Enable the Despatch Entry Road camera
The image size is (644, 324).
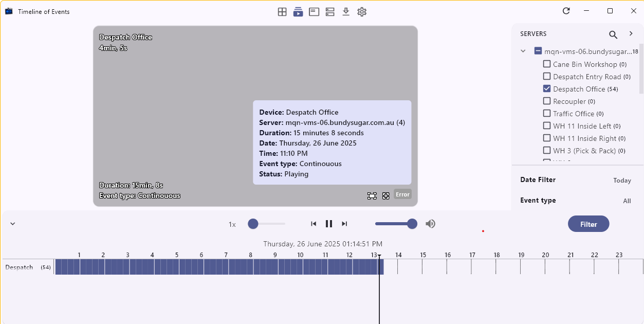tap(547, 77)
